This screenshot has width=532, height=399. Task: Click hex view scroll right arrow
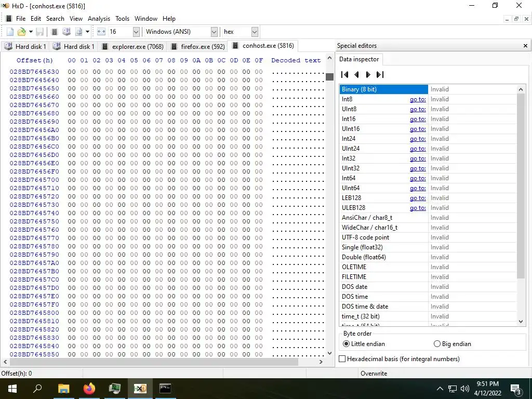(x=321, y=362)
